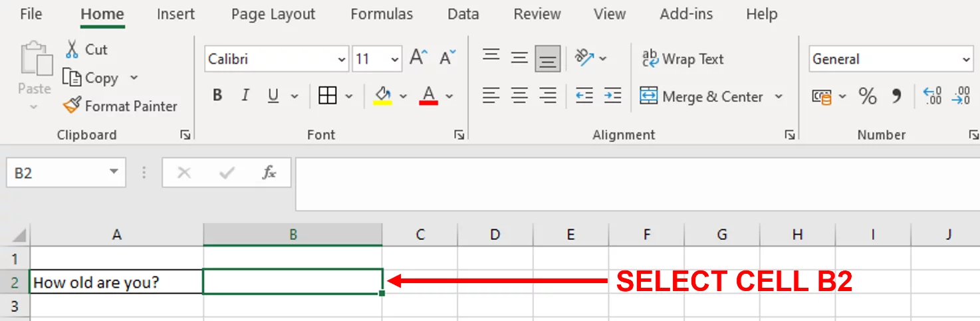Image resolution: width=980 pixels, height=321 pixels.
Task: Switch to the Review tab
Action: click(537, 14)
